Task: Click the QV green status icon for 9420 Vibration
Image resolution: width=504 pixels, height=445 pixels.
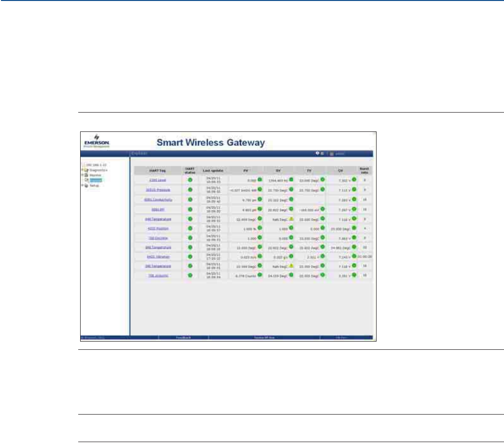Action: (x=354, y=256)
